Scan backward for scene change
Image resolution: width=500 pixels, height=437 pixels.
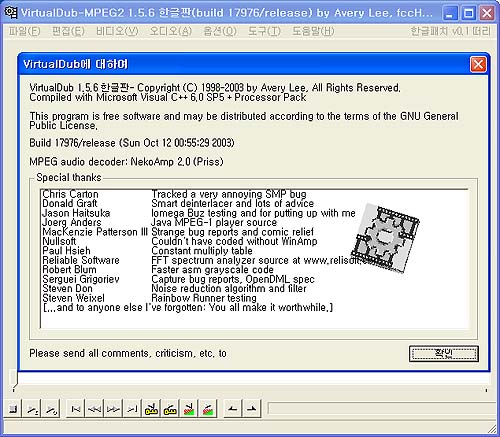pos(189,409)
